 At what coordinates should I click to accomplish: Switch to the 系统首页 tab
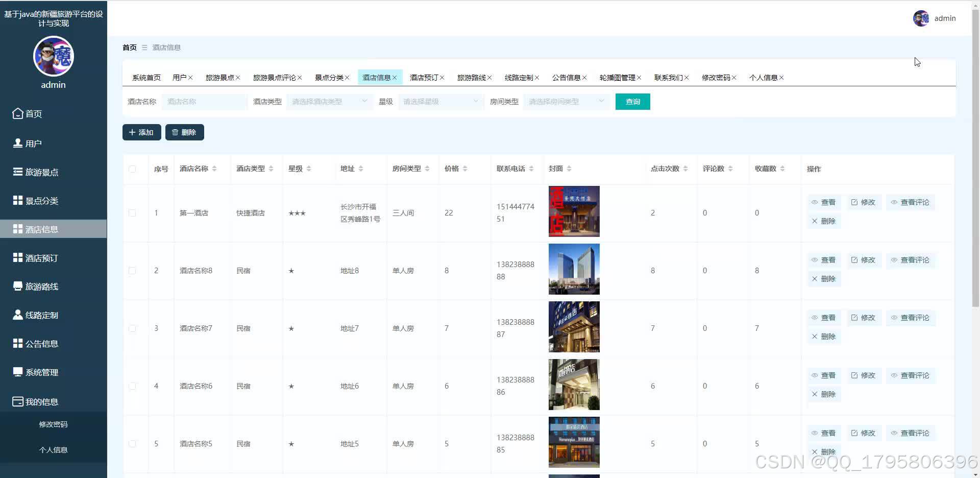(x=146, y=78)
